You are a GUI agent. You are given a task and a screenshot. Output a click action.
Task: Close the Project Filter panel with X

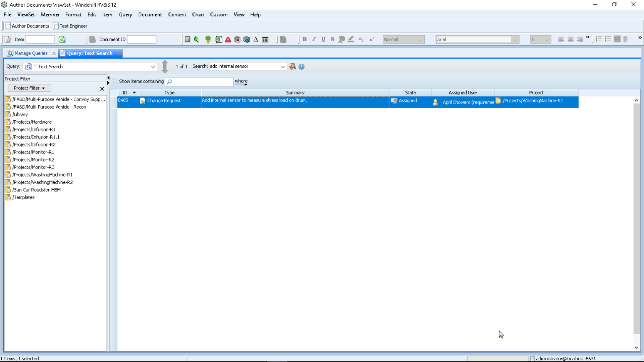[102, 89]
